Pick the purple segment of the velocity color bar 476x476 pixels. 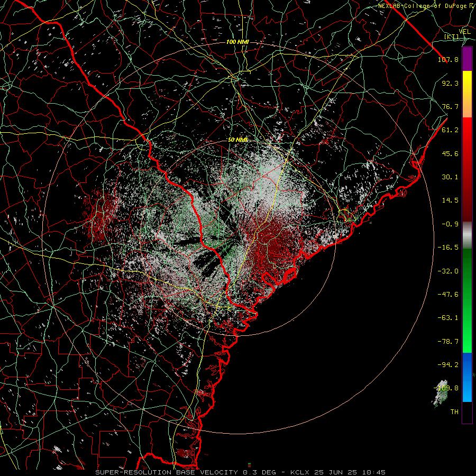(x=467, y=59)
